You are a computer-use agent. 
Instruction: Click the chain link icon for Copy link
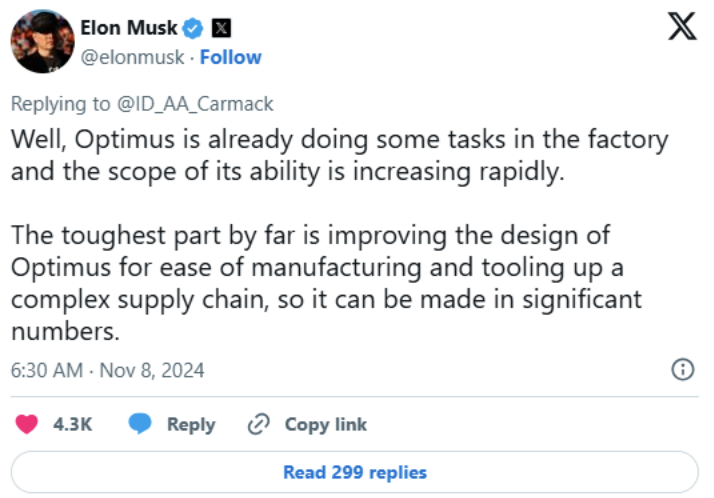(x=259, y=424)
